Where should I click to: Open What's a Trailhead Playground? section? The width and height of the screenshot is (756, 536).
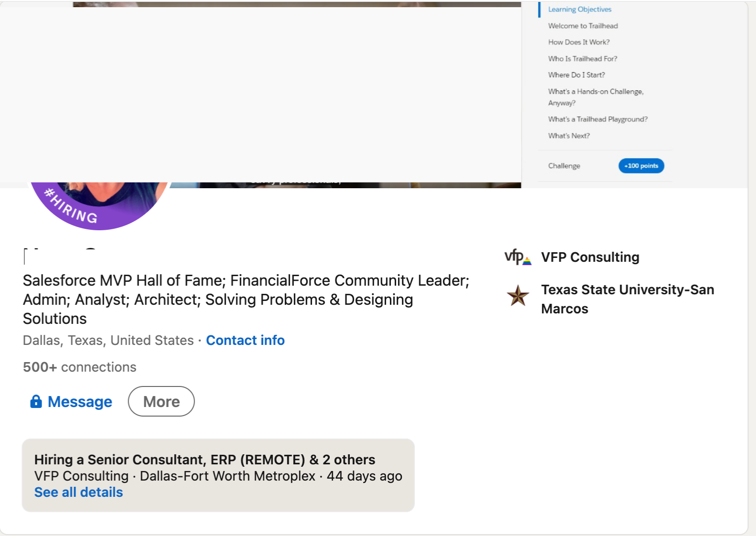point(597,119)
